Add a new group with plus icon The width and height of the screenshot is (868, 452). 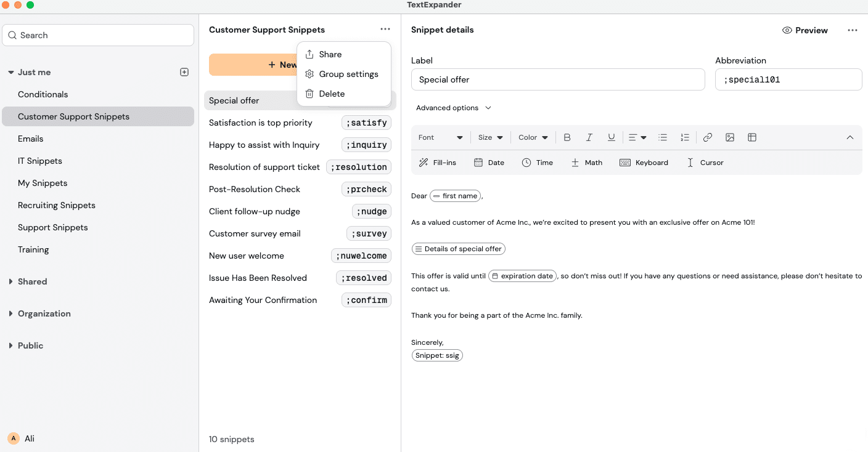coord(184,72)
